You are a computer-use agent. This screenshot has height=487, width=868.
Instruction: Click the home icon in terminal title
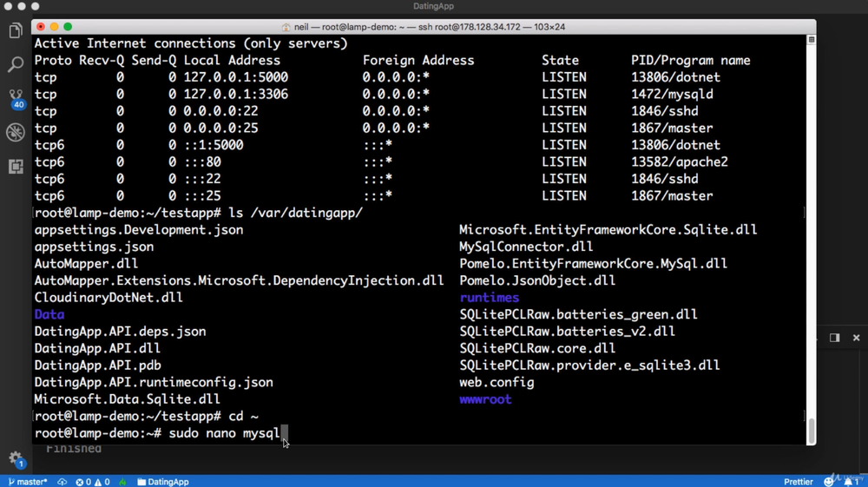tap(286, 27)
